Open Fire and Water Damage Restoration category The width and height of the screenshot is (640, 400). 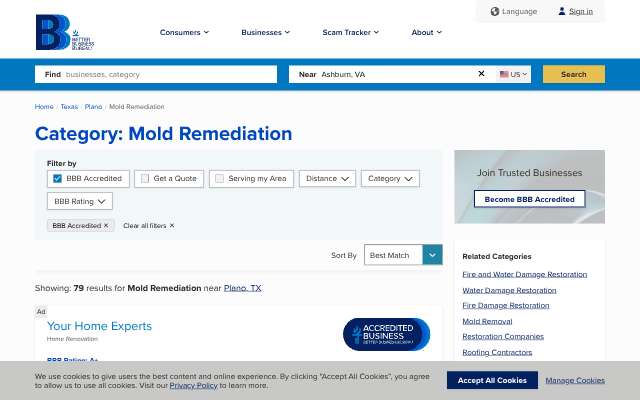[524, 274]
